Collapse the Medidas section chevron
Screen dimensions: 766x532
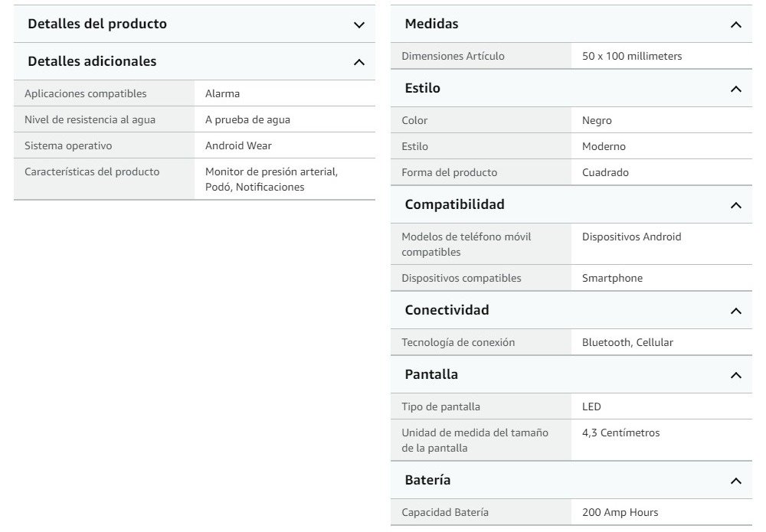(x=736, y=24)
